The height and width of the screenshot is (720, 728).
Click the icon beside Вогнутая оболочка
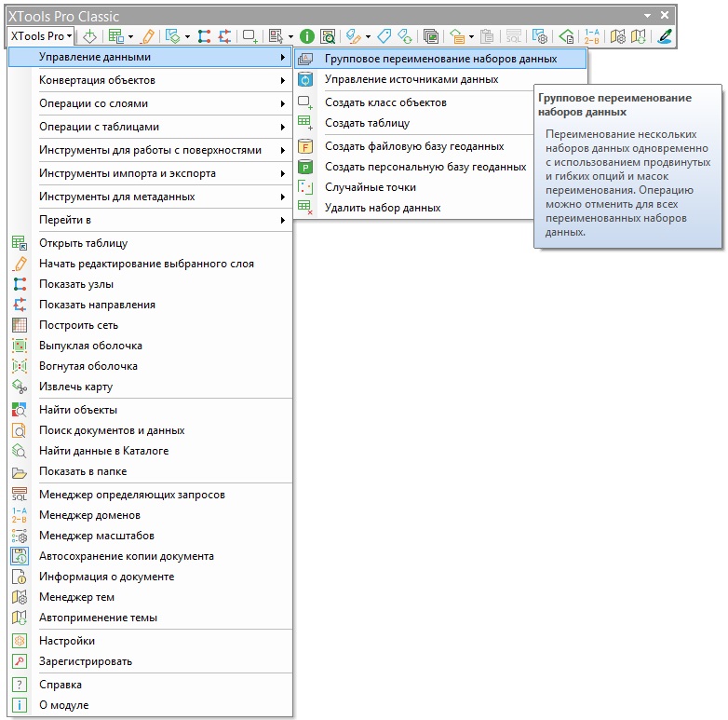point(20,365)
